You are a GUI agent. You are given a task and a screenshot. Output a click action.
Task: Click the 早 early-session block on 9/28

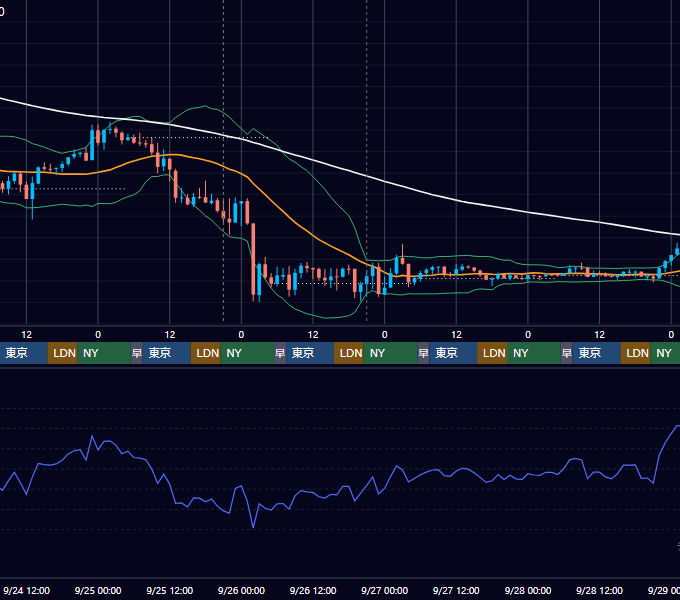[567, 353]
